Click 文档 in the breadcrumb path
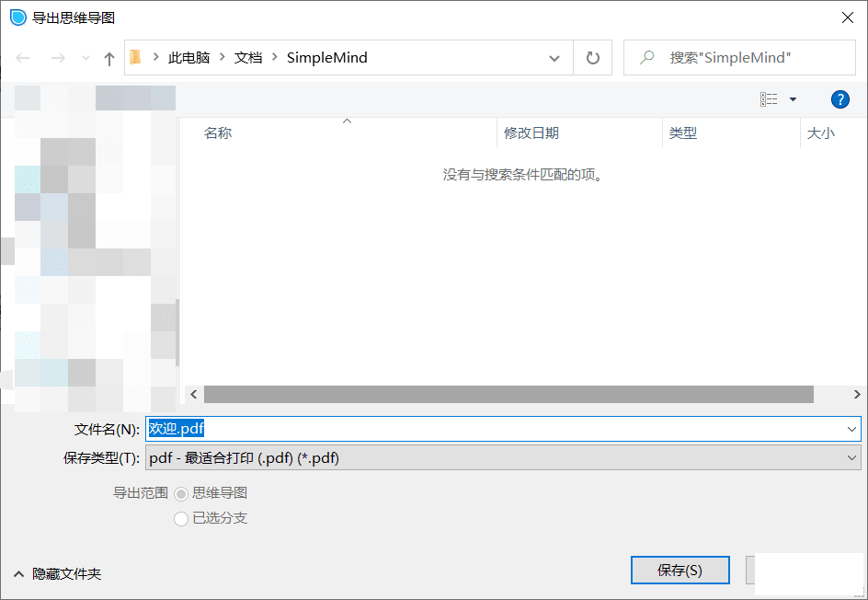The width and height of the screenshot is (868, 600). pos(248,58)
